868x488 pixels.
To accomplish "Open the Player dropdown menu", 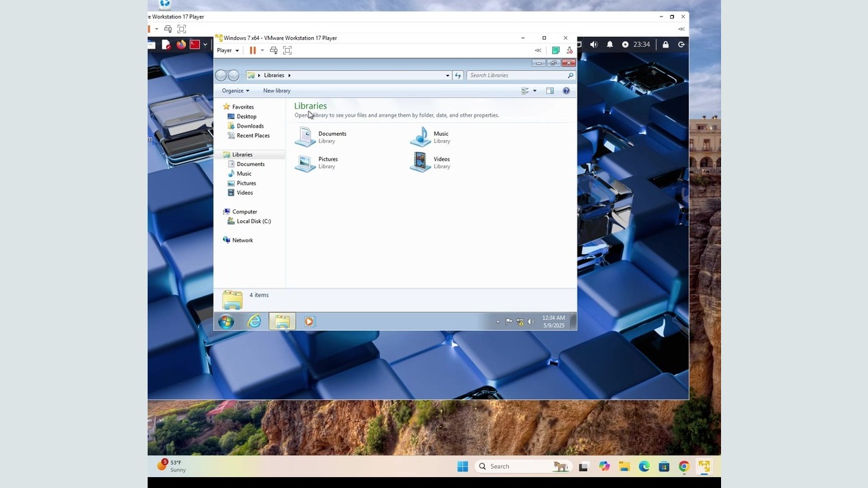I will [227, 50].
